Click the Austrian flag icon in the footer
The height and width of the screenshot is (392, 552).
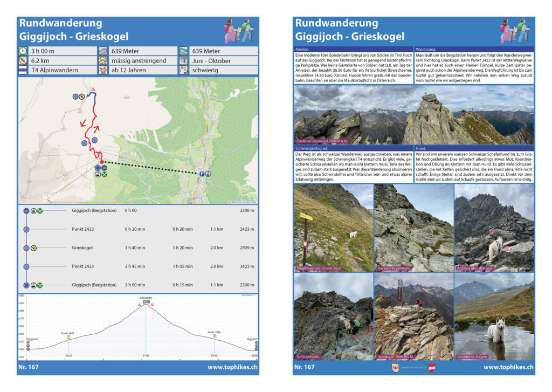point(431,368)
